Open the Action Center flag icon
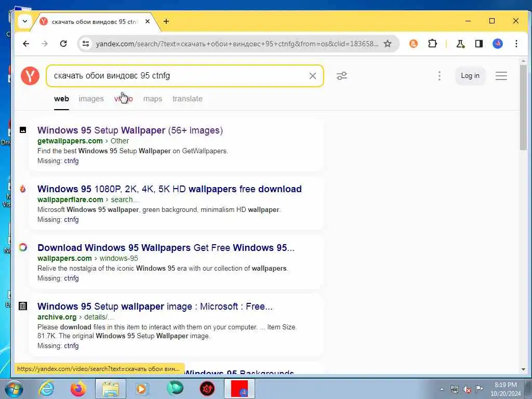 coord(479,390)
